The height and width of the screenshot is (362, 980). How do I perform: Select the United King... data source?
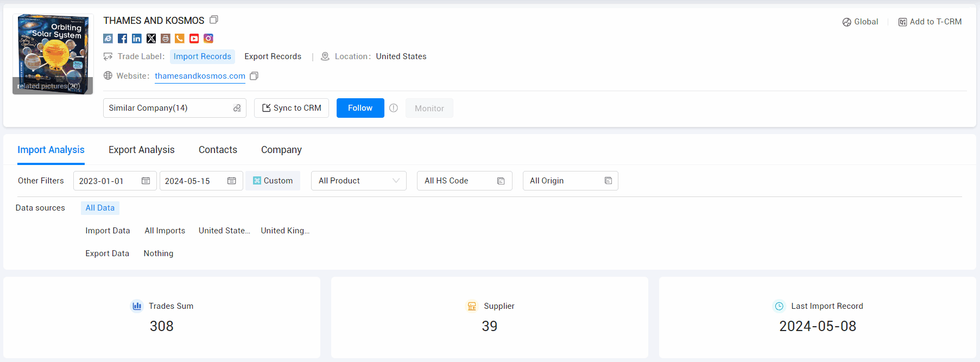pos(285,231)
